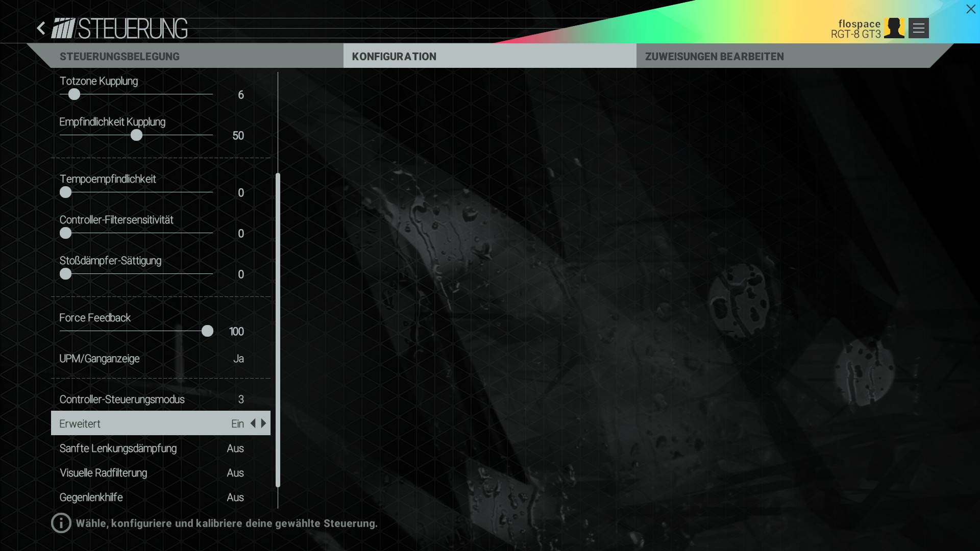Image resolution: width=980 pixels, height=551 pixels.
Task: Adjust the Force Feedback slider handle
Action: [207, 331]
